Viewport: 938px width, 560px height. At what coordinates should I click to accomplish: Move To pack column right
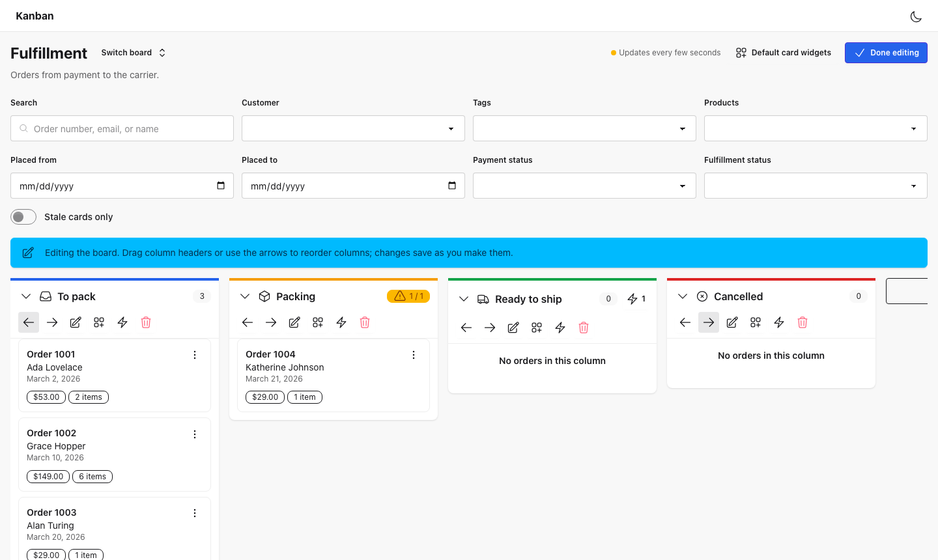[x=52, y=322]
